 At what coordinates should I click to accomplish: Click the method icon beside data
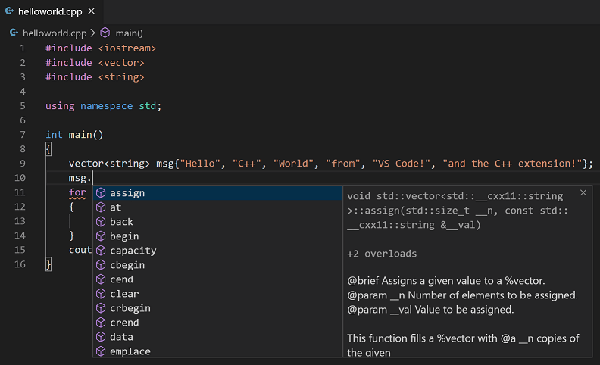(101, 337)
